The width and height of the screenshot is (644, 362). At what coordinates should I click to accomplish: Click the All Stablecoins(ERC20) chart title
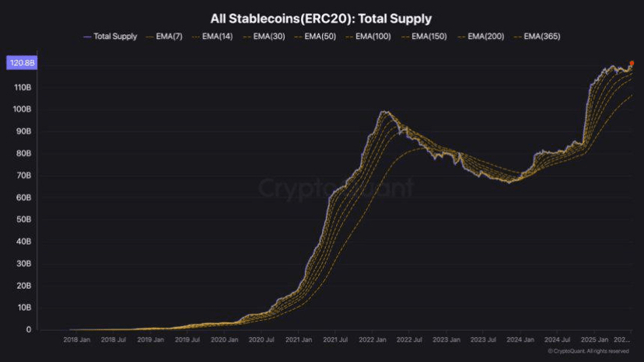(x=321, y=17)
